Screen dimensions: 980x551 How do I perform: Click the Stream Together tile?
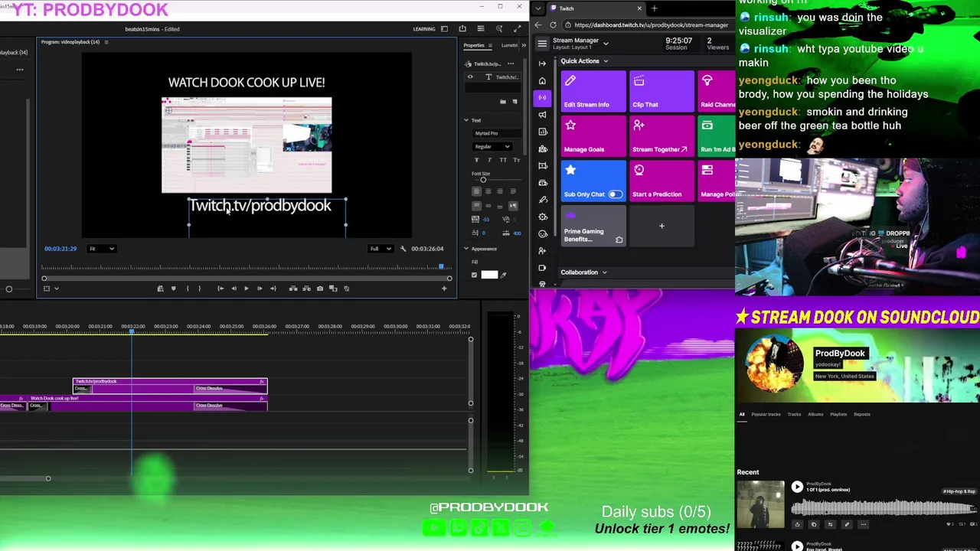[661, 136]
